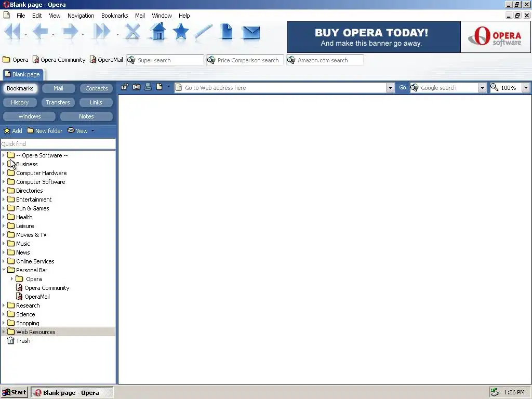The image size is (532, 399).
Task: Switch to the Notes panel
Action: [86, 116]
